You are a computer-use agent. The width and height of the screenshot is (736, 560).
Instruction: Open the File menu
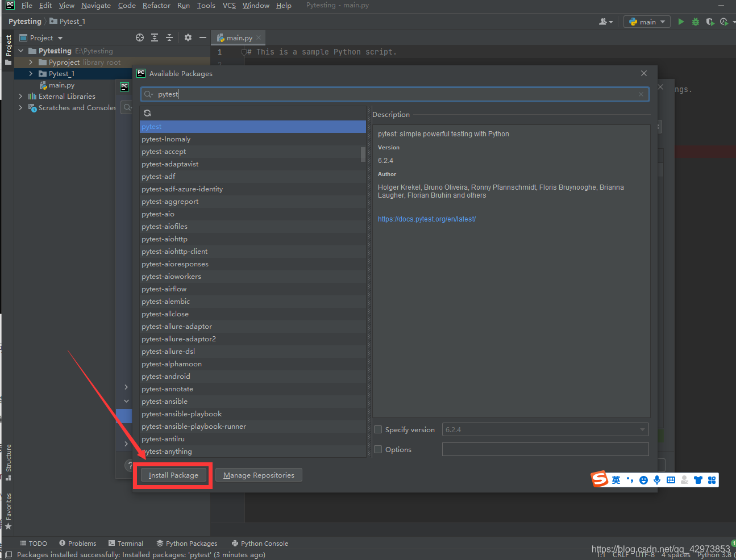tap(27, 6)
